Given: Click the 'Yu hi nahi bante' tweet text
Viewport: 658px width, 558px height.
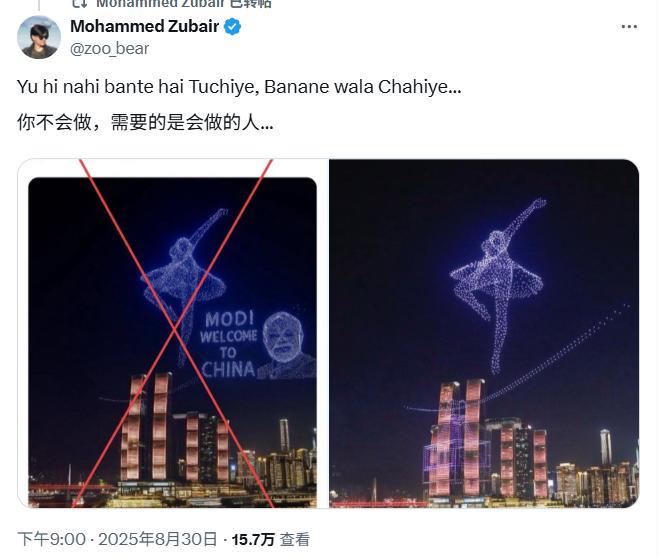Looking at the screenshot, I should coord(239,87).
